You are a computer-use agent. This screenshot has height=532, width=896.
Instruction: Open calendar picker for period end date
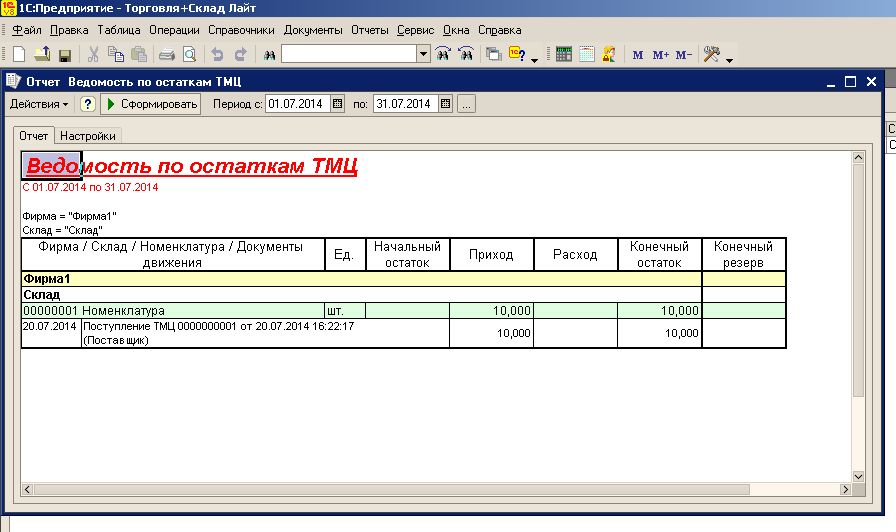pos(446,104)
